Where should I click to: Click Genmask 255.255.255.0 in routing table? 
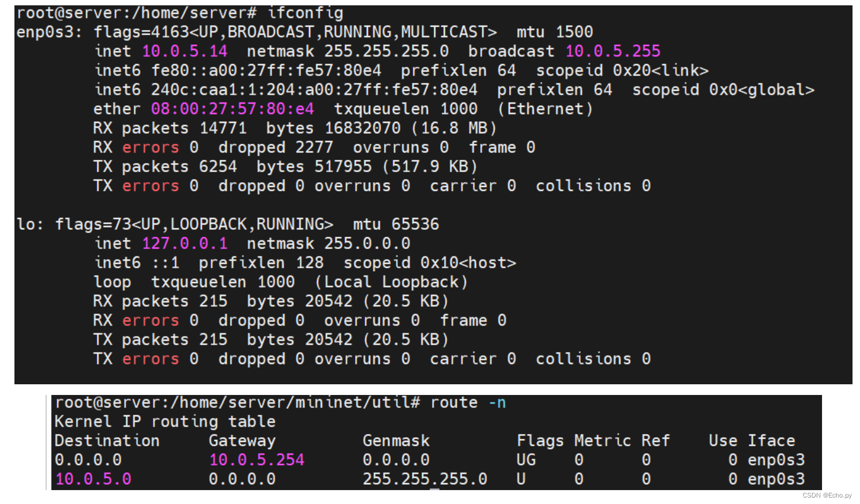(x=425, y=479)
